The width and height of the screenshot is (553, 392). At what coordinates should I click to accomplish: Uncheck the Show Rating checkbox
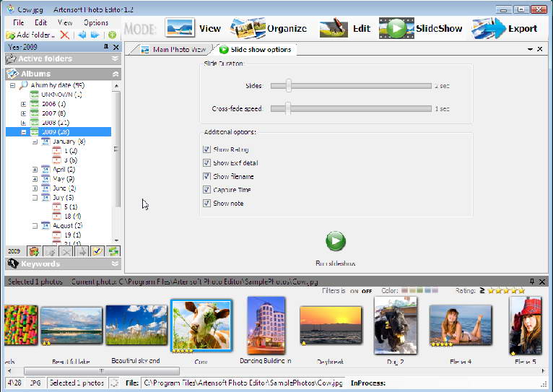[x=207, y=149]
